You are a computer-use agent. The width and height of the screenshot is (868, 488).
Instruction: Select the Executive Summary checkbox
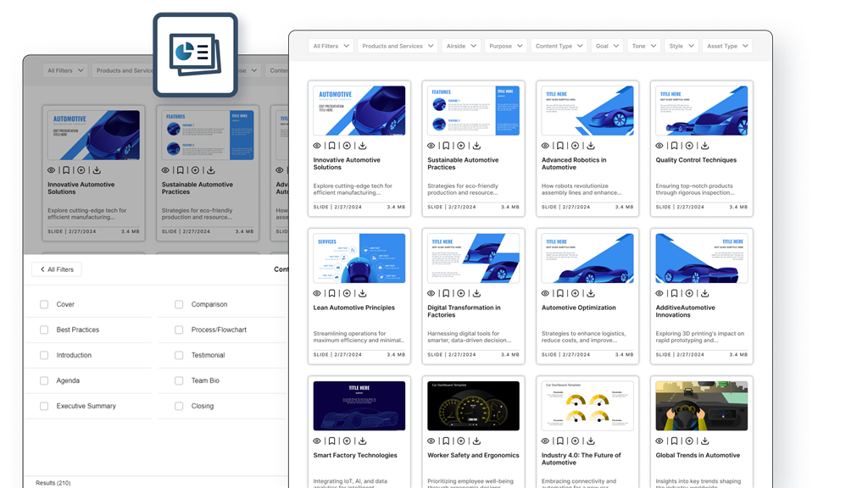(x=44, y=406)
